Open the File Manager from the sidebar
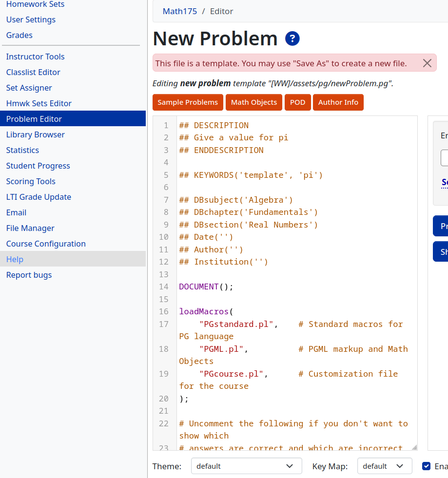Viewport: 448px width, 478px height. [x=31, y=228]
